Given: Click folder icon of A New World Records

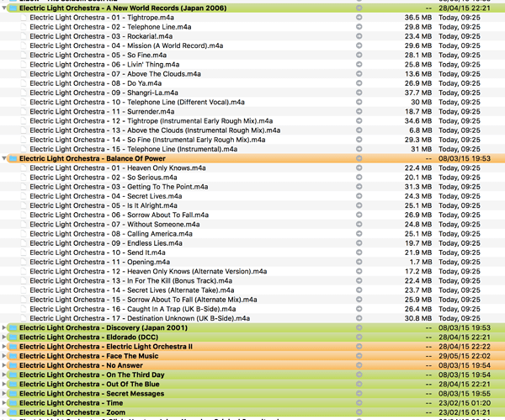Looking at the screenshot, I should pyautogui.click(x=13, y=8).
